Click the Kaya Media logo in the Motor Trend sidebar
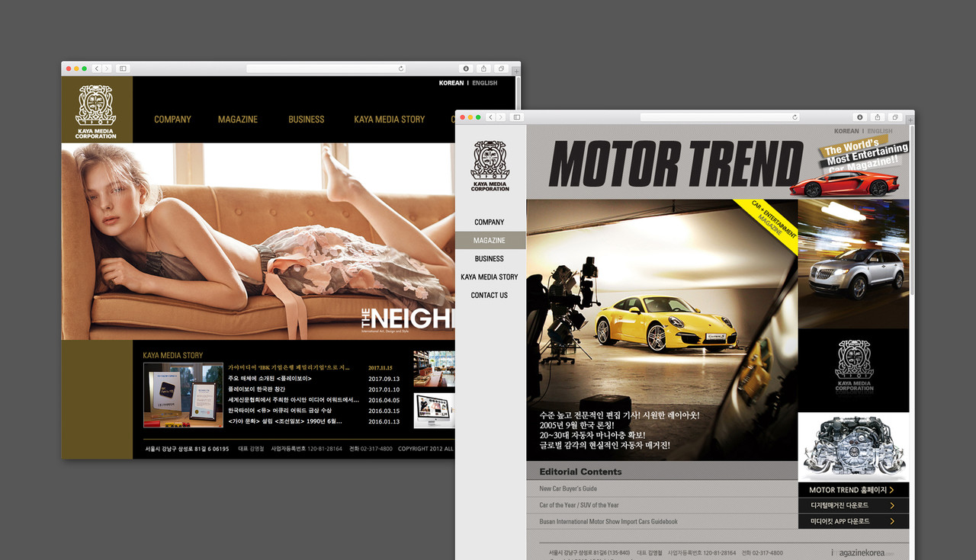Screen dimensions: 976x560 [x=490, y=165]
